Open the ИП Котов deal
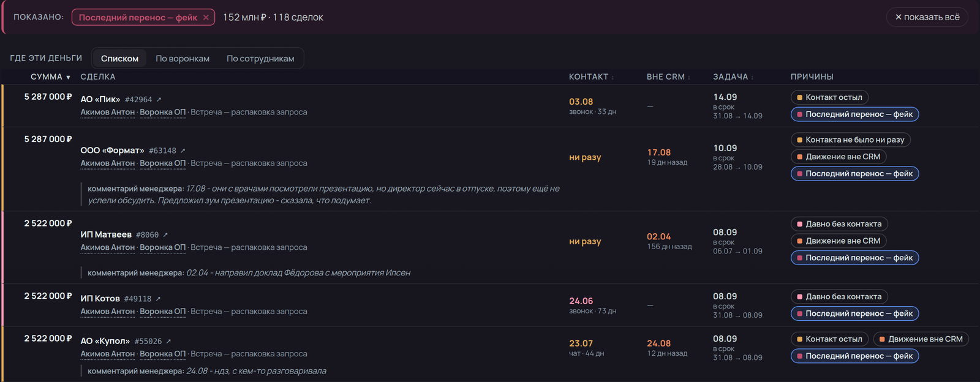Viewport: 980px width, 382px height. [x=100, y=298]
